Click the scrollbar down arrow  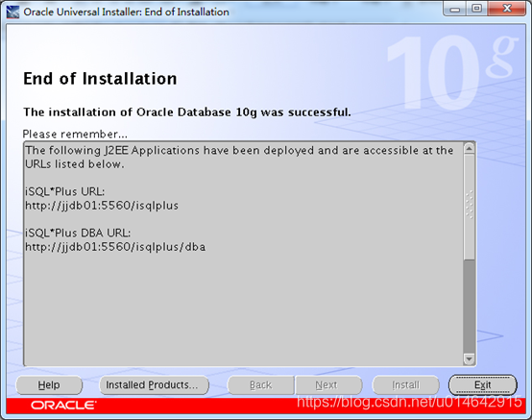pyautogui.click(x=469, y=358)
